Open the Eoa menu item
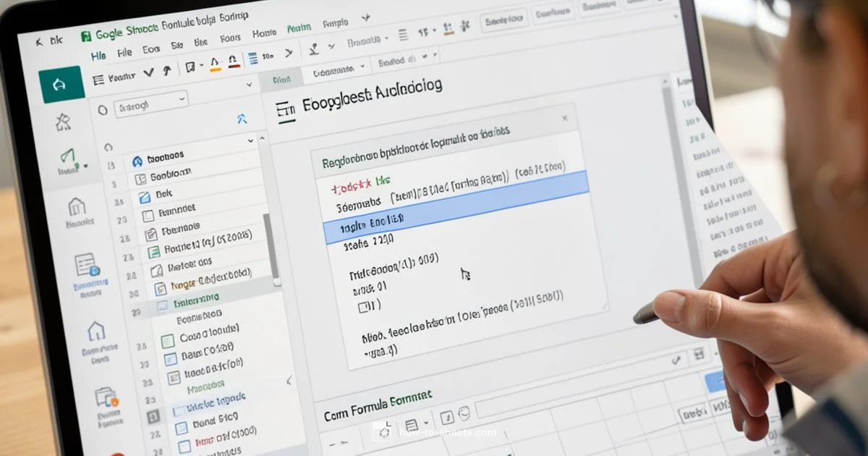This screenshot has height=456, width=868. (151, 49)
